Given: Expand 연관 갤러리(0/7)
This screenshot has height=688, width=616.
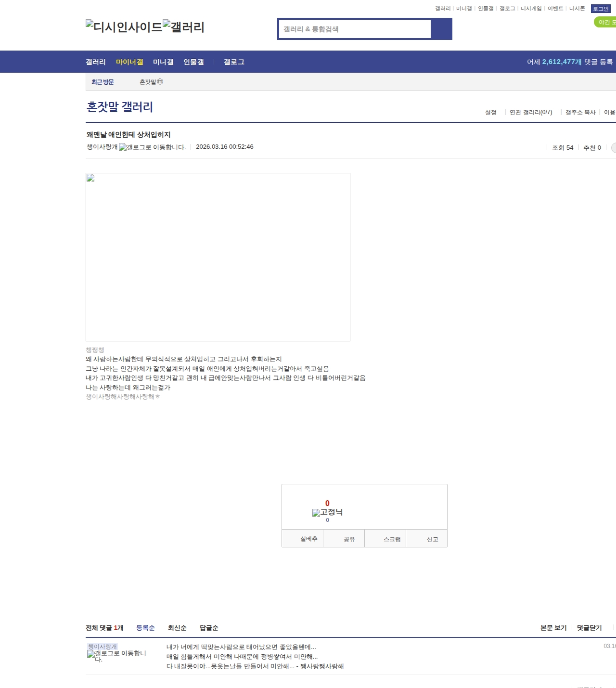Looking at the screenshot, I should [x=531, y=112].
